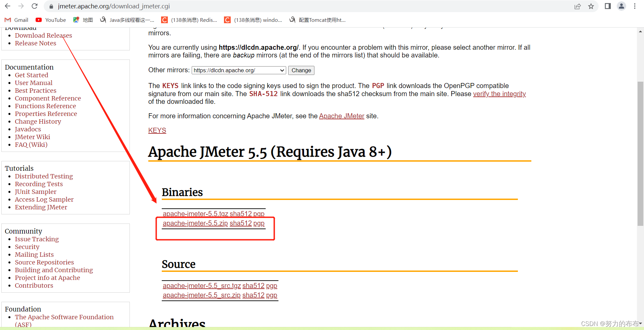Open User Manual documentation

pyautogui.click(x=34, y=83)
